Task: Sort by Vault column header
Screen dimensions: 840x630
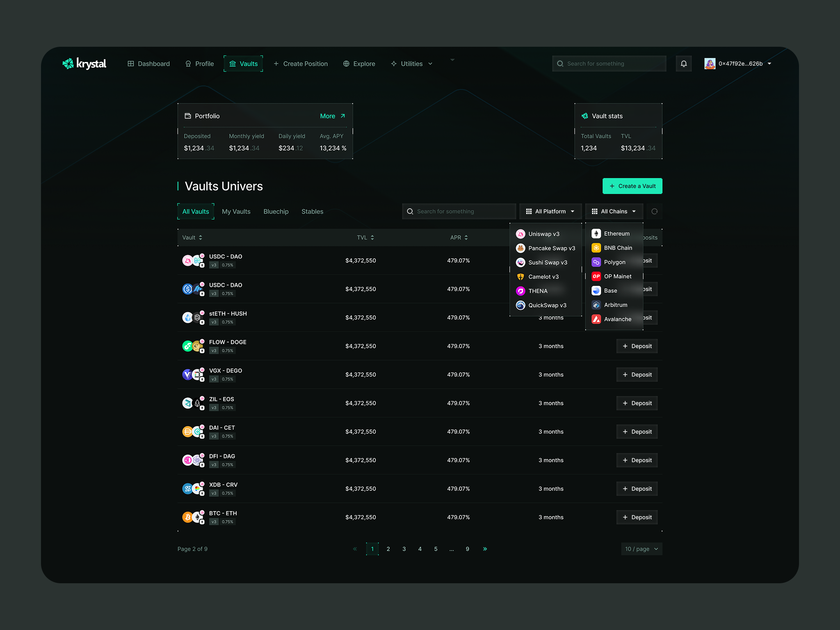Action: point(192,237)
